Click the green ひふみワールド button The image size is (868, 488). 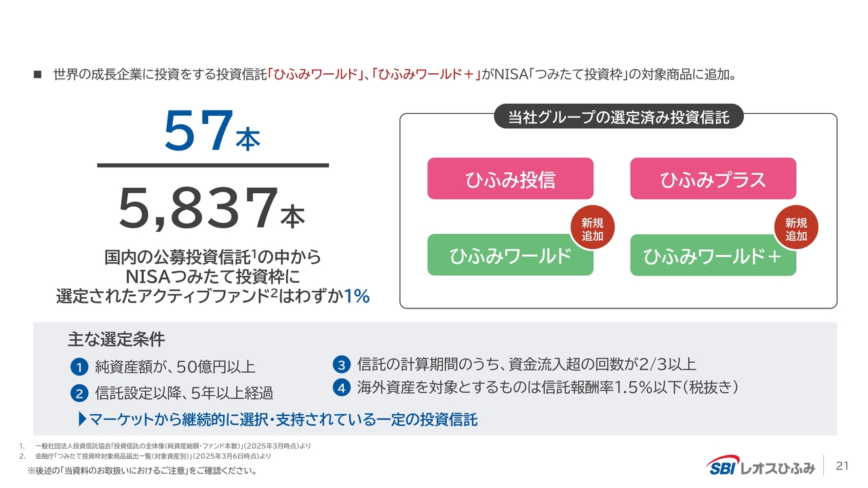pos(509,256)
